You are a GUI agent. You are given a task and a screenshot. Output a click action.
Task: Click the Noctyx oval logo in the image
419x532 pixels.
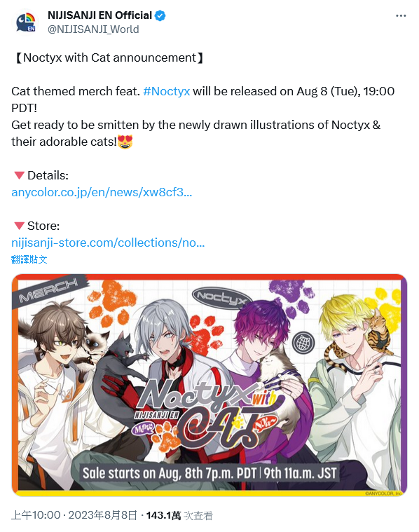pos(222,296)
